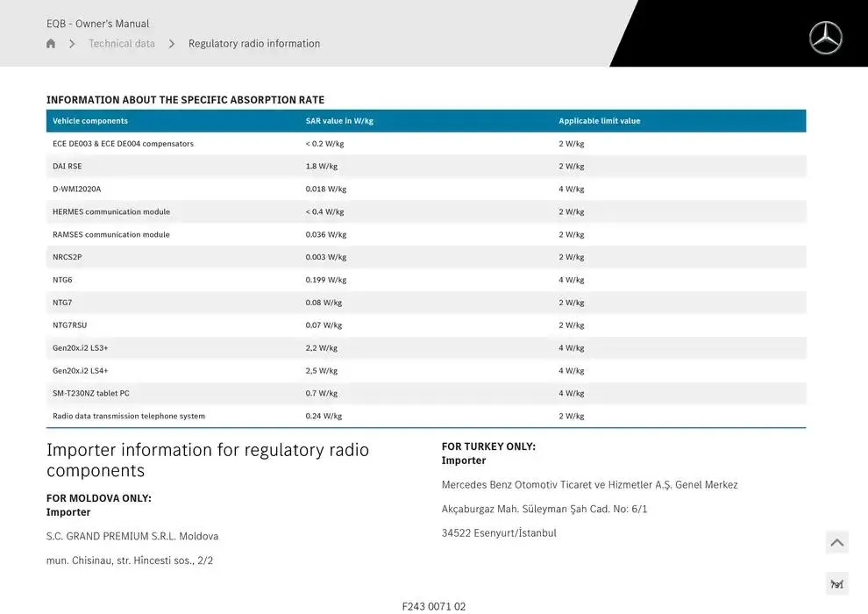The width and height of the screenshot is (868, 614).
Task: Click the chevron before Regulatory radio information
Action: click(x=172, y=44)
